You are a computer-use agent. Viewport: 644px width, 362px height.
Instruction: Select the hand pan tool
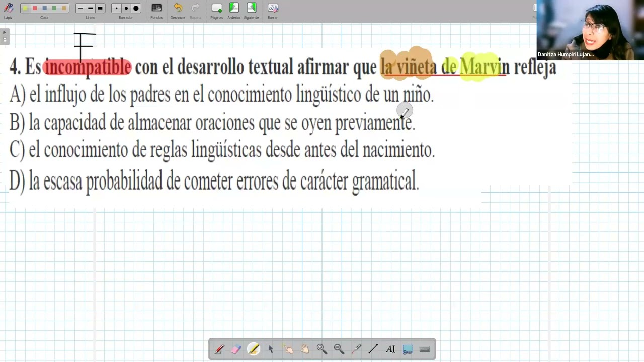(305, 349)
